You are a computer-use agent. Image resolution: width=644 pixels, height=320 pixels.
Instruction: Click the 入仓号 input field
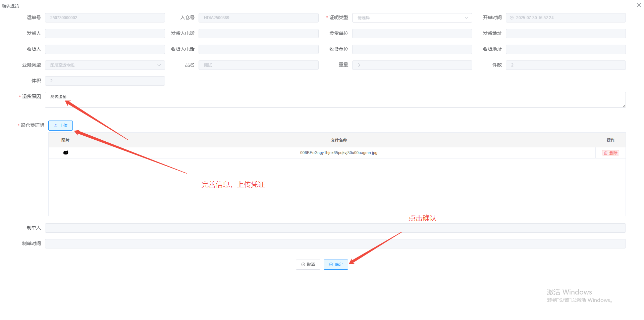(x=258, y=18)
